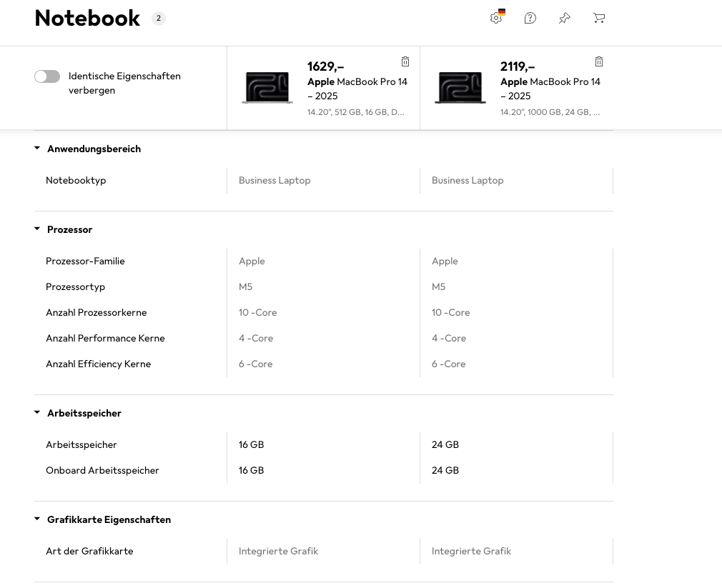This screenshot has height=588, width=722.
Task: Open the shopping cart
Action: tap(599, 18)
